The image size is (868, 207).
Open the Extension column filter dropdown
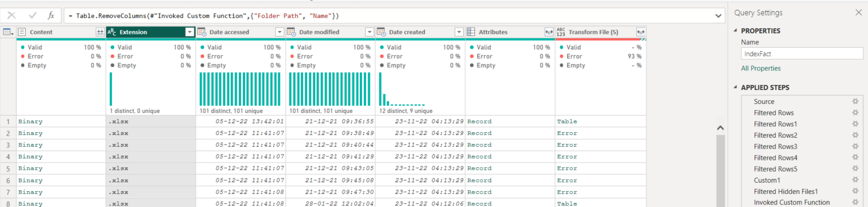(x=190, y=32)
